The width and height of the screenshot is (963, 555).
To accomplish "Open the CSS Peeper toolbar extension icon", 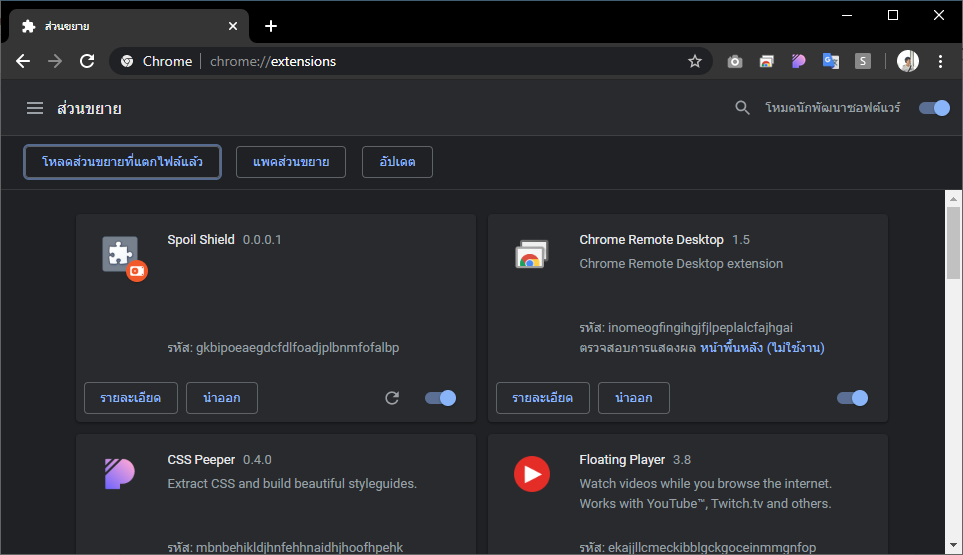I will [798, 61].
